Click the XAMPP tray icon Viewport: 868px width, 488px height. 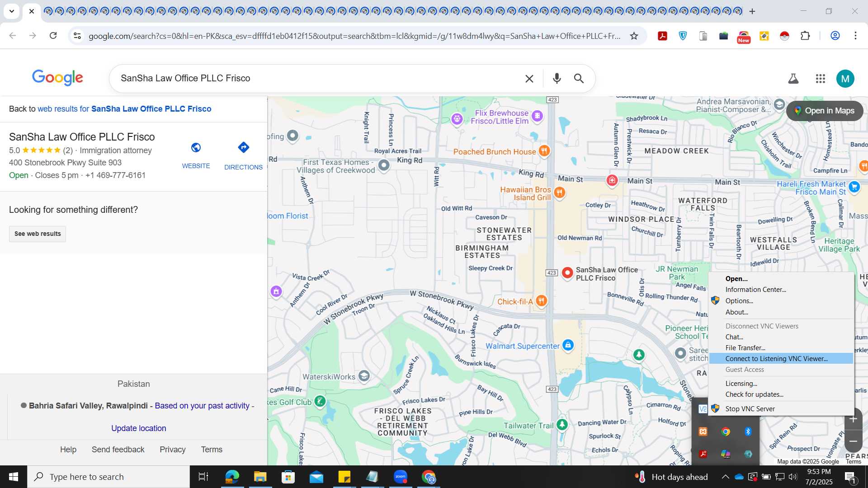click(x=703, y=432)
